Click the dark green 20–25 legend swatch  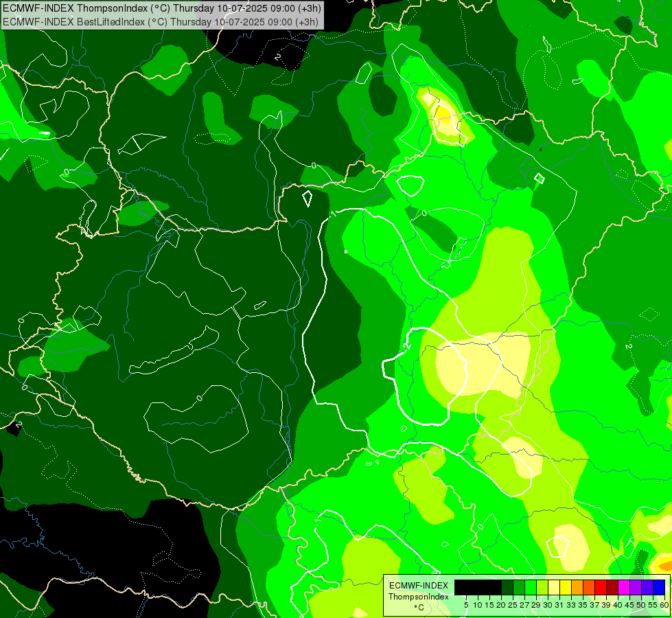tap(507, 587)
